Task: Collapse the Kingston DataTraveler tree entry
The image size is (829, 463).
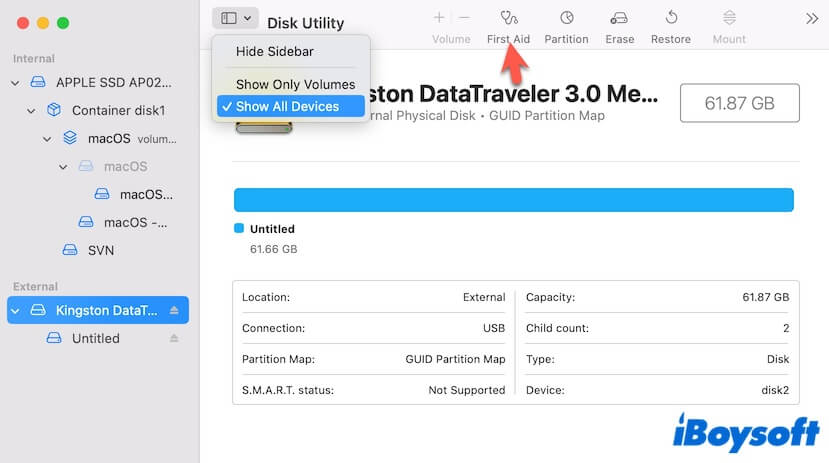Action: point(15,310)
